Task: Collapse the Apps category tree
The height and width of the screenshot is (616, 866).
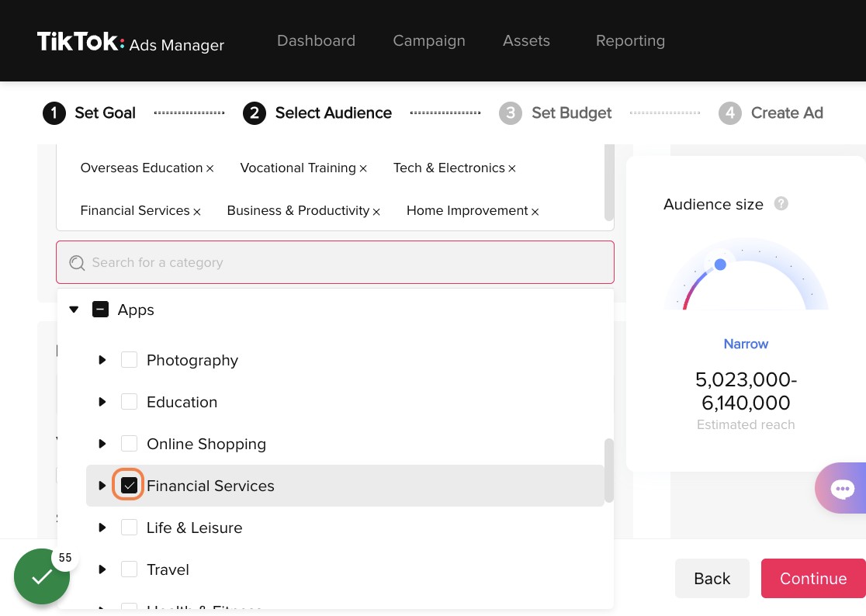Action: click(74, 310)
